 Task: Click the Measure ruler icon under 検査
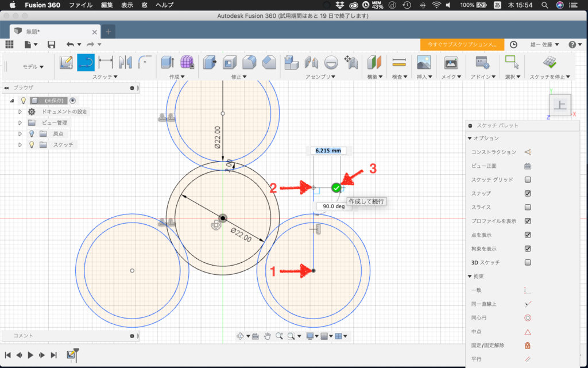[x=399, y=62]
